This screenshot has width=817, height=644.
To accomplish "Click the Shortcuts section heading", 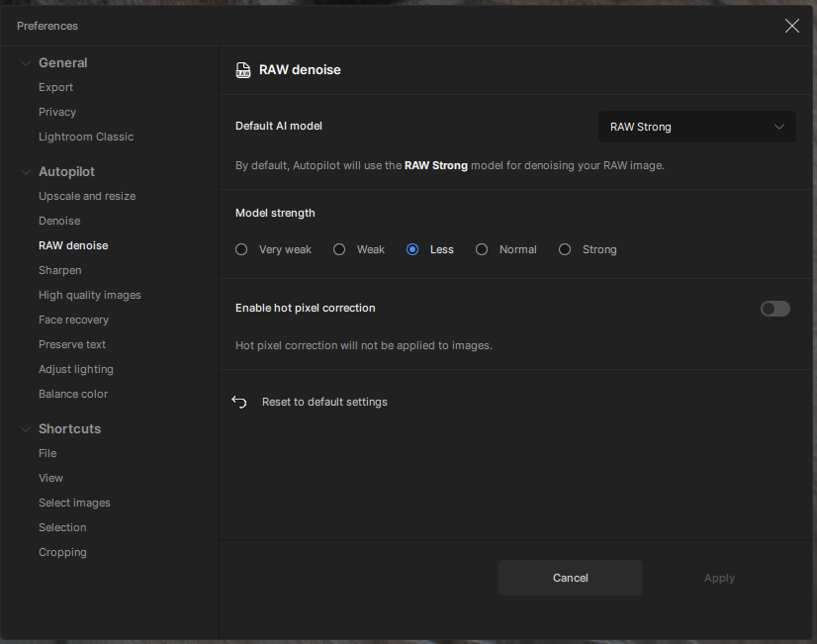I will pos(70,428).
